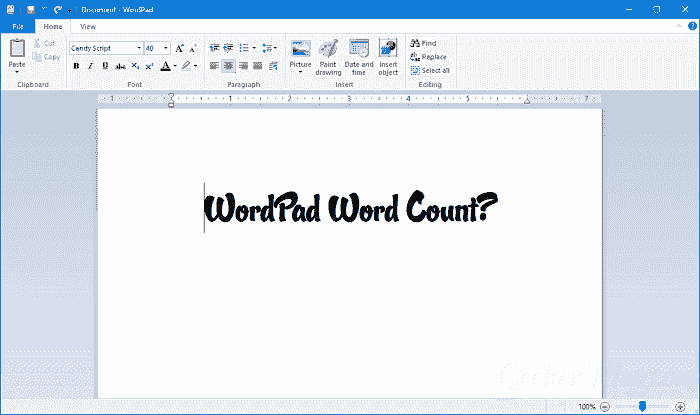Screen dimensions: 700x415
Task: Toggle Superscript formatting
Action: 150,66
